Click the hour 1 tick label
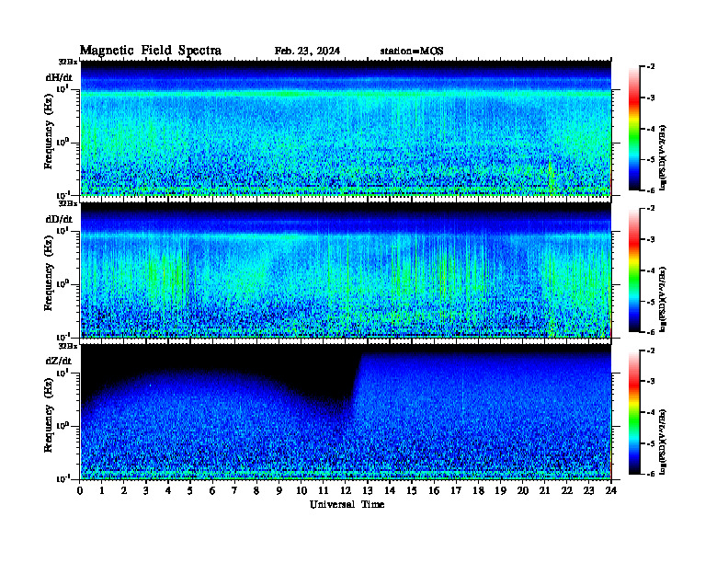The width and height of the screenshot is (728, 563). click(102, 490)
